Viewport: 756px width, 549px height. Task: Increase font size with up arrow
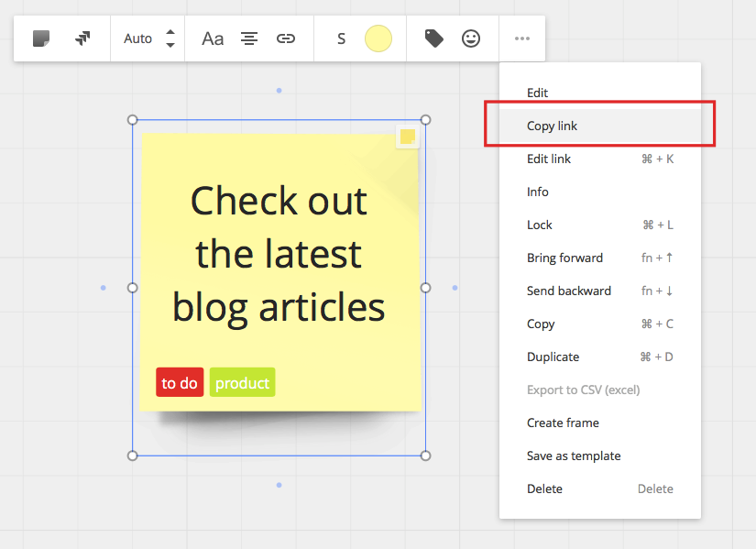point(170,32)
